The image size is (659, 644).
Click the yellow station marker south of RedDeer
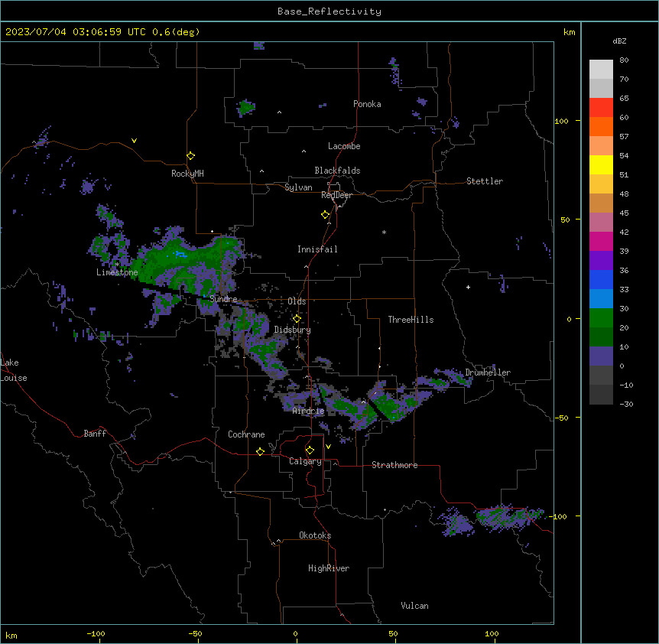[325, 215]
